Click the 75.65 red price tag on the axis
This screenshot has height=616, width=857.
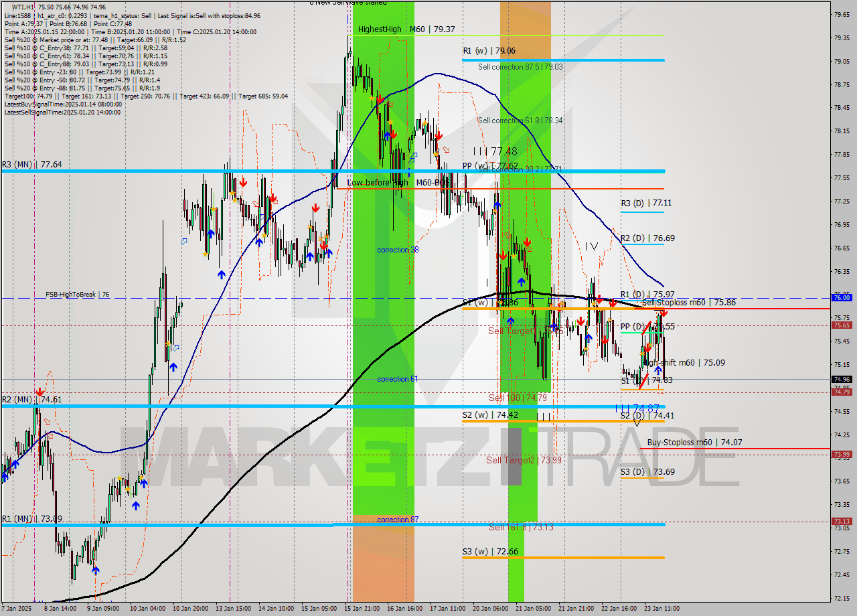pos(841,325)
